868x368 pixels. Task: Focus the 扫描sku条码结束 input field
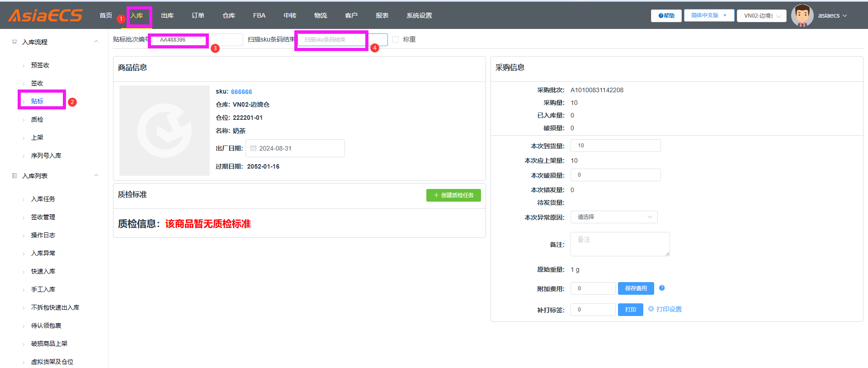pos(342,40)
